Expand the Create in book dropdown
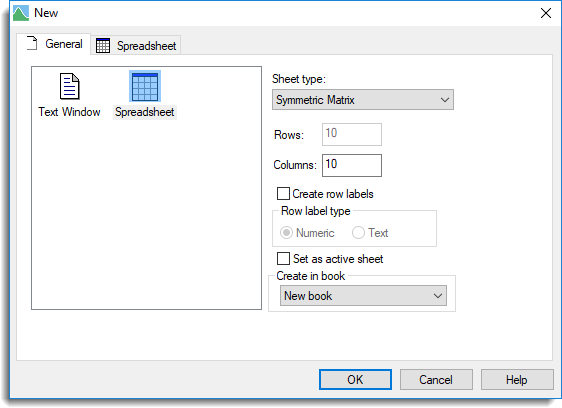Image resolution: width=562 pixels, height=408 pixels. [x=363, y=296]
